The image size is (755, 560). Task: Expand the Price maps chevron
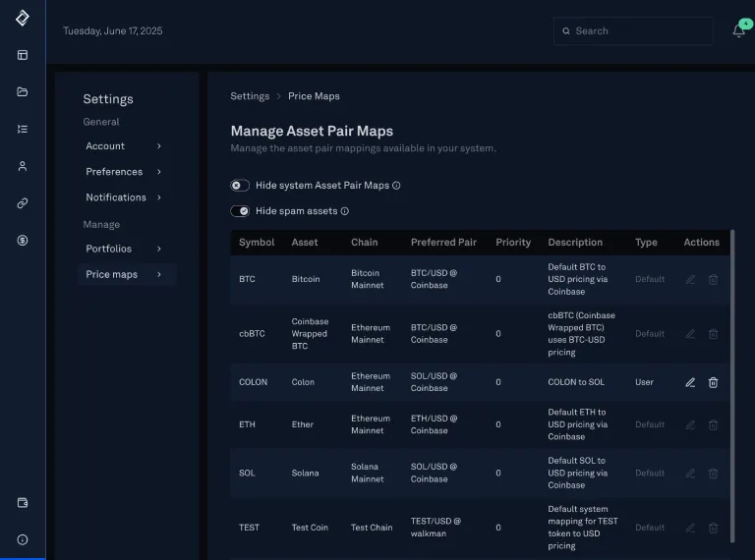point(159,274)
